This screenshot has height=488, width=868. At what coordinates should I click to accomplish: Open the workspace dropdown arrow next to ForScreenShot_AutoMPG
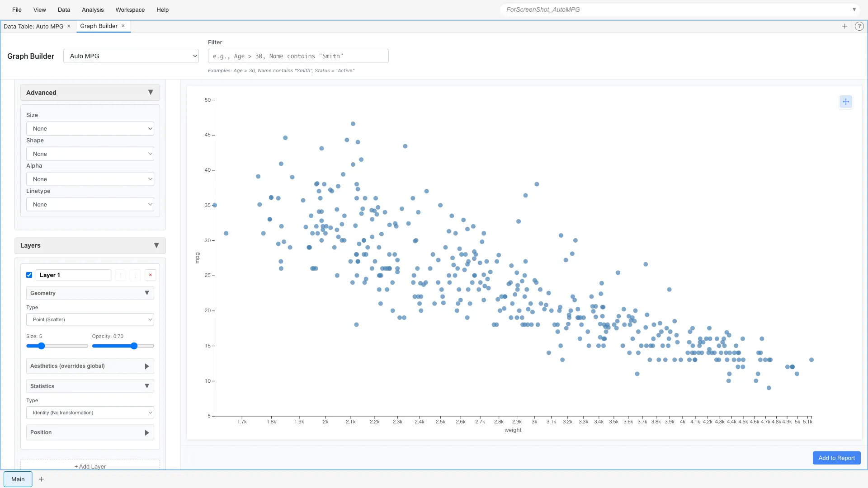pos(854,9)
